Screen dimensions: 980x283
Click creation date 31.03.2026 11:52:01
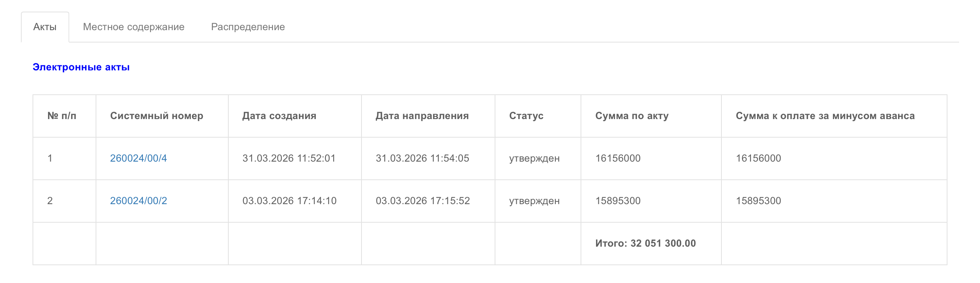(289, 158)
